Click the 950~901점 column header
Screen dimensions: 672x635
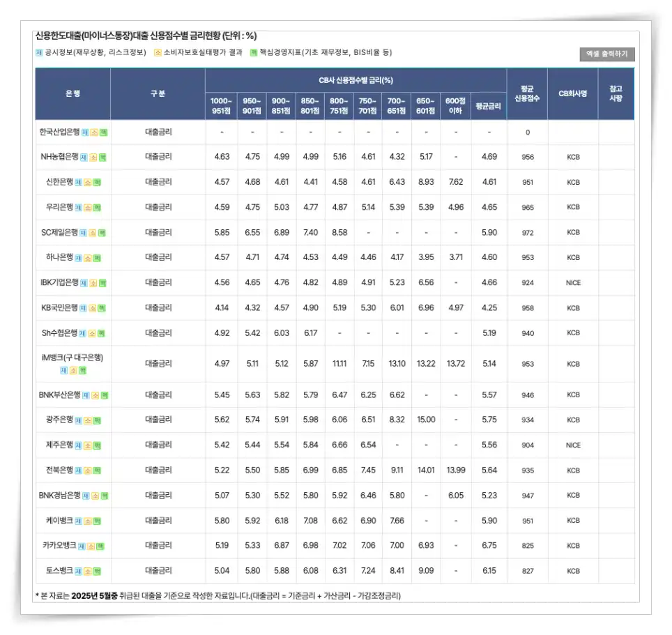click(x=252, y=106)
